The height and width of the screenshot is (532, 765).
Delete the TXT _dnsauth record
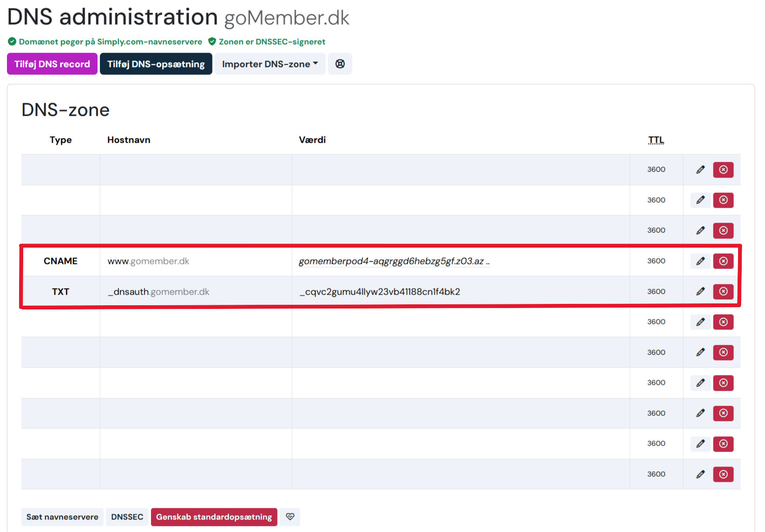point(723,291)
